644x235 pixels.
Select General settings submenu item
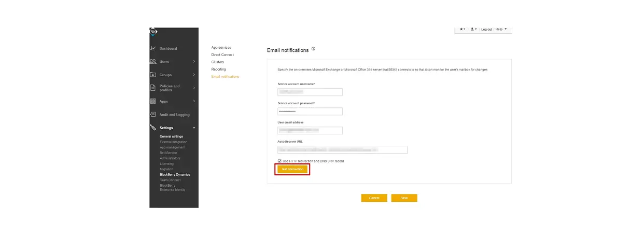click(x=171, y=136)
